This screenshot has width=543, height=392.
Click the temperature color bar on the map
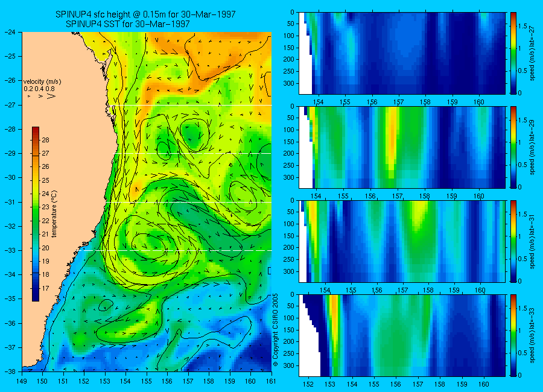coord(36,214)
